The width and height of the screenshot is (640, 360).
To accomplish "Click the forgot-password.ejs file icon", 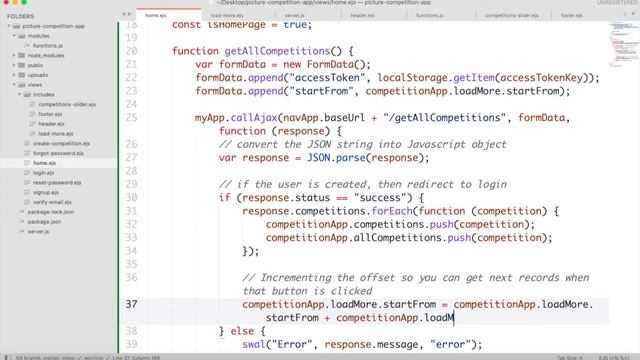I will click(27, 153).
